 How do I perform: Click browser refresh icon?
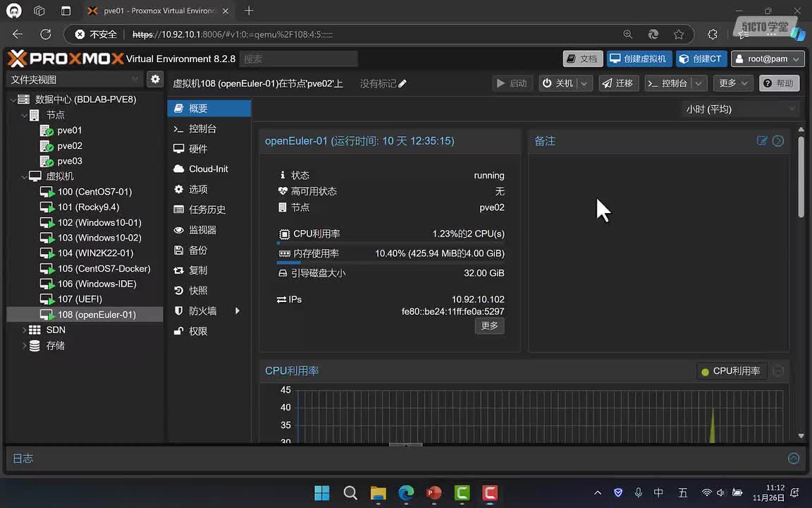tap(46, 34)
